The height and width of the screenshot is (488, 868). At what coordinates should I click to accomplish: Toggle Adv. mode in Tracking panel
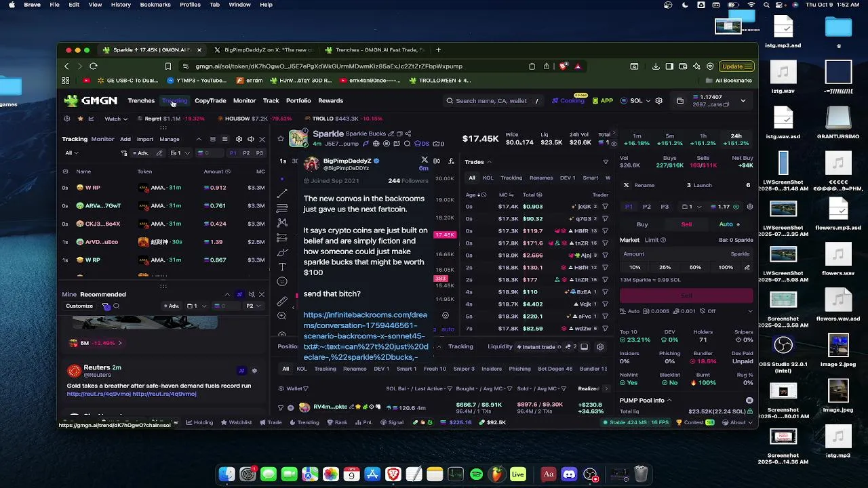[x=141, y=153]
